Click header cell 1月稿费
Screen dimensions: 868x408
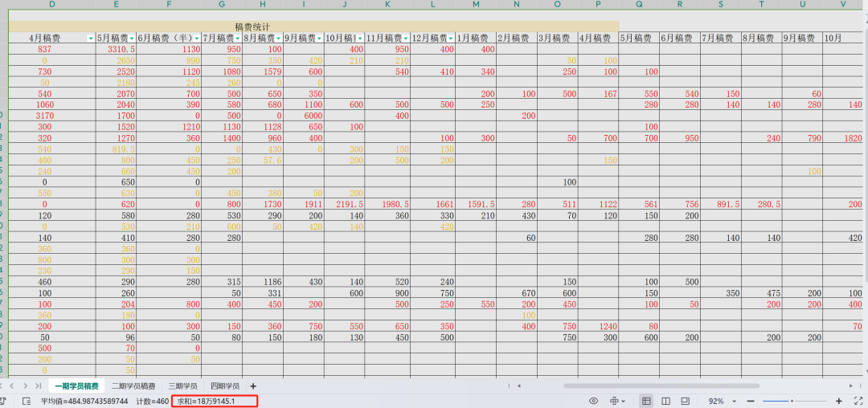tap(476, 38)
